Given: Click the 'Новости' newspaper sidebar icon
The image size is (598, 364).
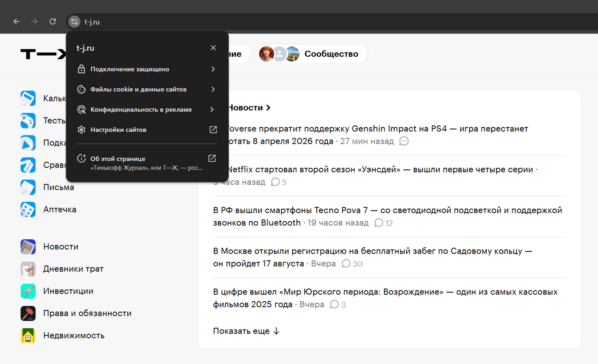Looking at the screenshot, I should click(x=28, y=246).
